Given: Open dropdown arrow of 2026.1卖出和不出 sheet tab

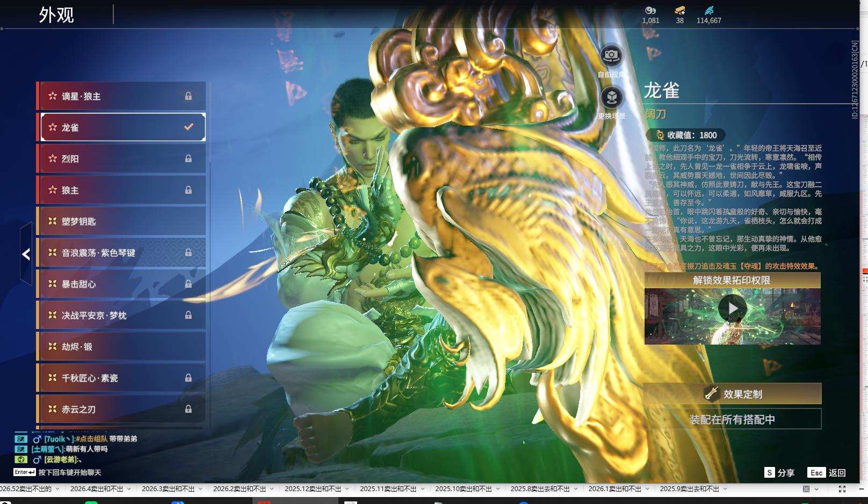Looking at the screenshot, I should 647,489.
